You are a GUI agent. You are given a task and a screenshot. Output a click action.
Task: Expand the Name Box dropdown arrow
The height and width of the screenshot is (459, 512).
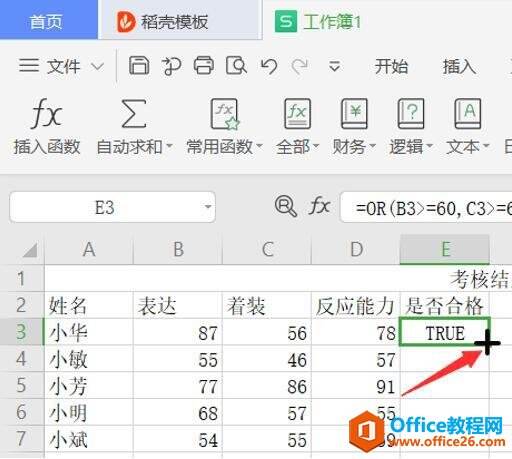pos(208,207)
